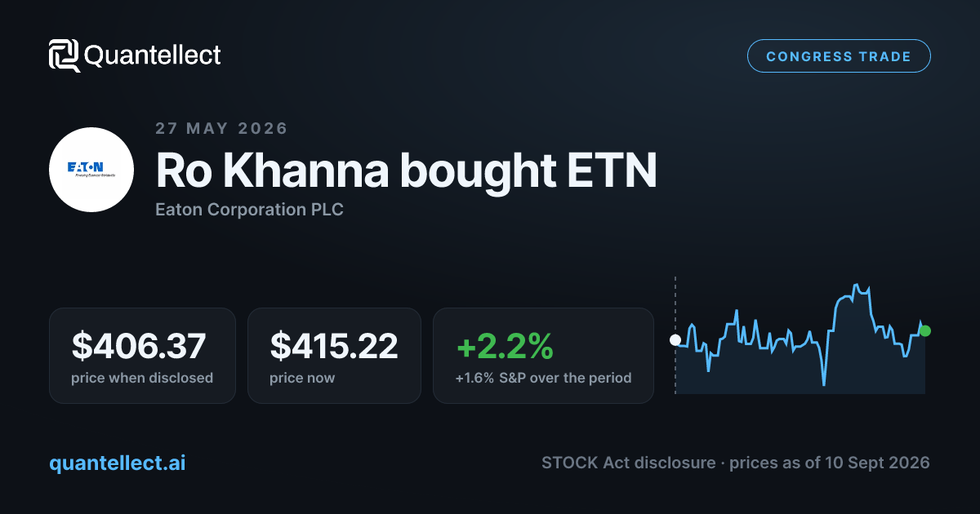Click the price now label text
Image resolution: width=980 pixels, height=514 pixels.
pos(302,378)
